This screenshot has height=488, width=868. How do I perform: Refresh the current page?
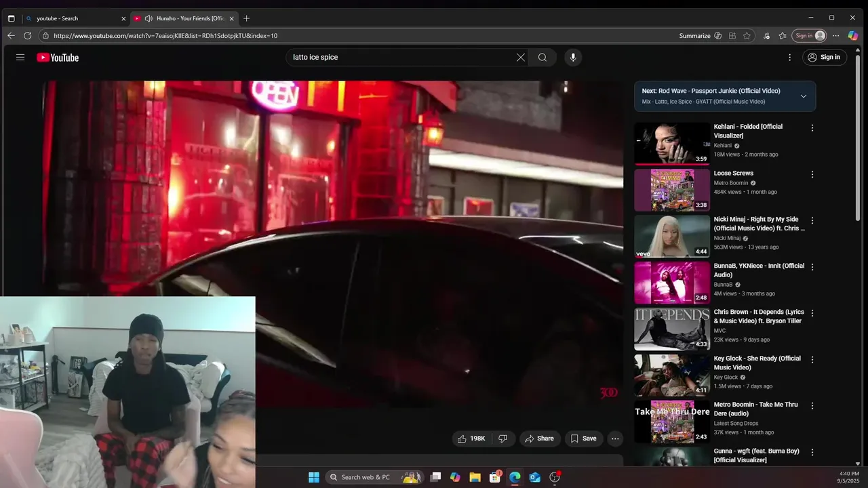27,36
